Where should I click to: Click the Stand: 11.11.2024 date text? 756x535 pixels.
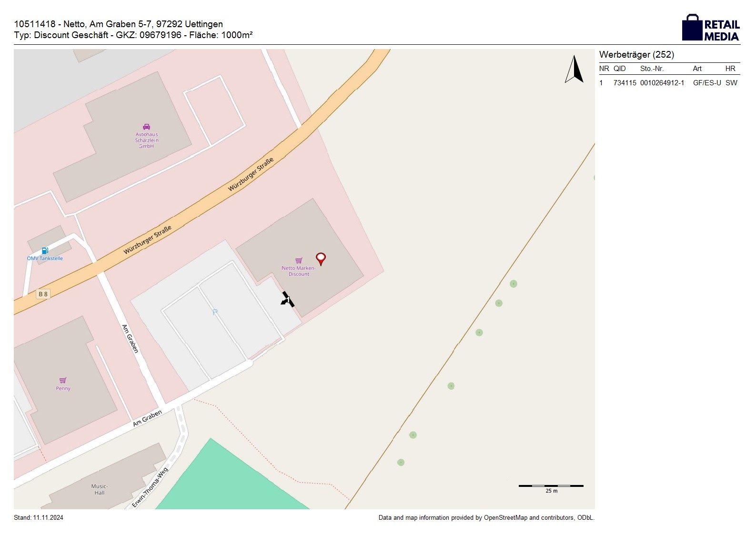click(39, 517)
